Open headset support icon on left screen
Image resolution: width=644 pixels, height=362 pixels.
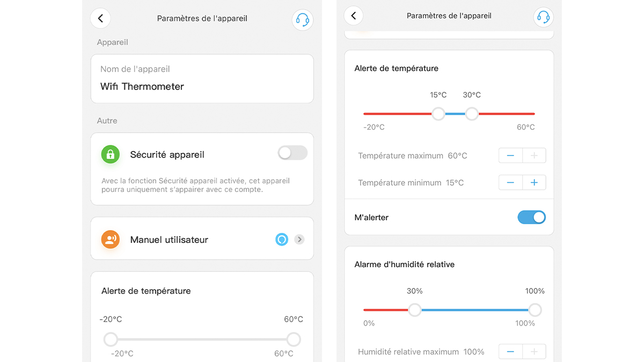[302, 20]
